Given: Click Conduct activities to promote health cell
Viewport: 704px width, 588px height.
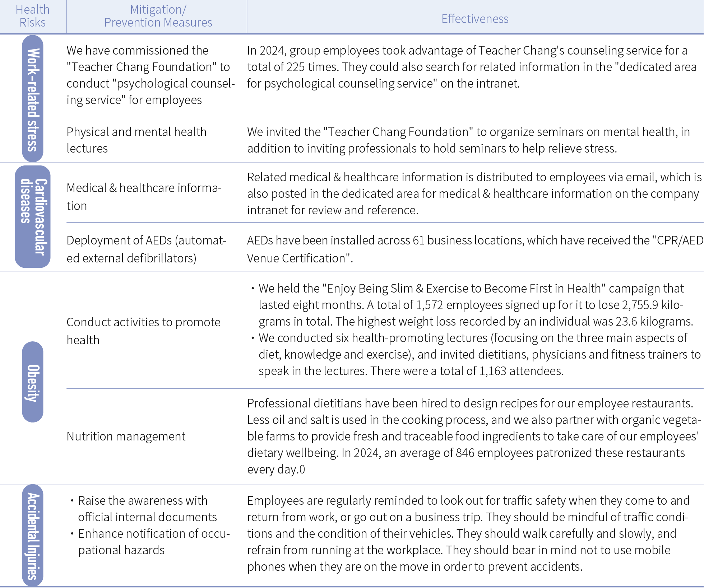Looking at the screenshot, I should pos(143,331).
